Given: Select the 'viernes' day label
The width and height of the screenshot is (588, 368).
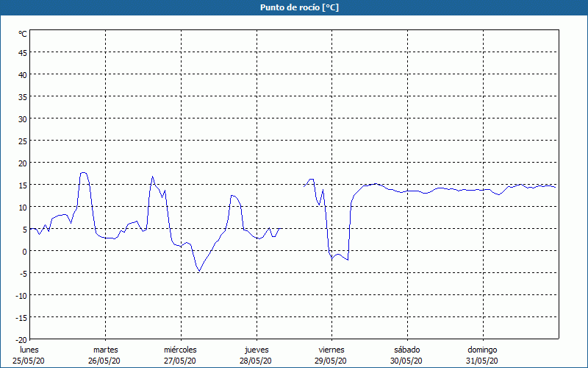Looking at the screenshot, I should click(x=331, y=350).
